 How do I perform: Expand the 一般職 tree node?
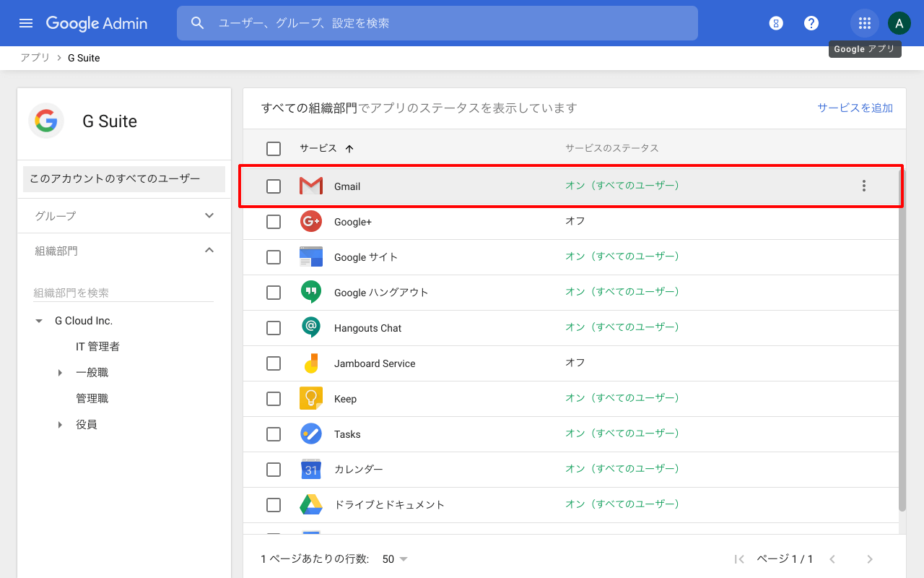point(60,373)
